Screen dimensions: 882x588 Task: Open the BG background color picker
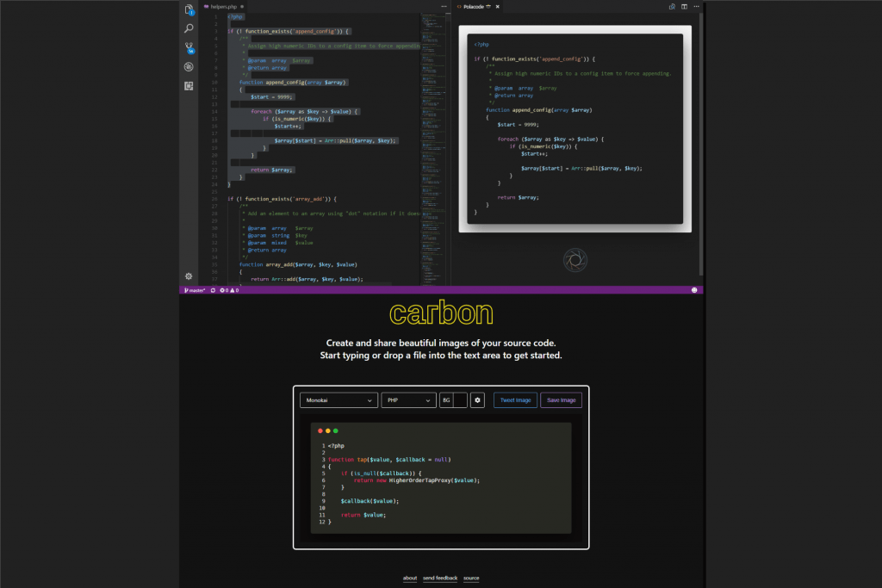pos(453,400)
